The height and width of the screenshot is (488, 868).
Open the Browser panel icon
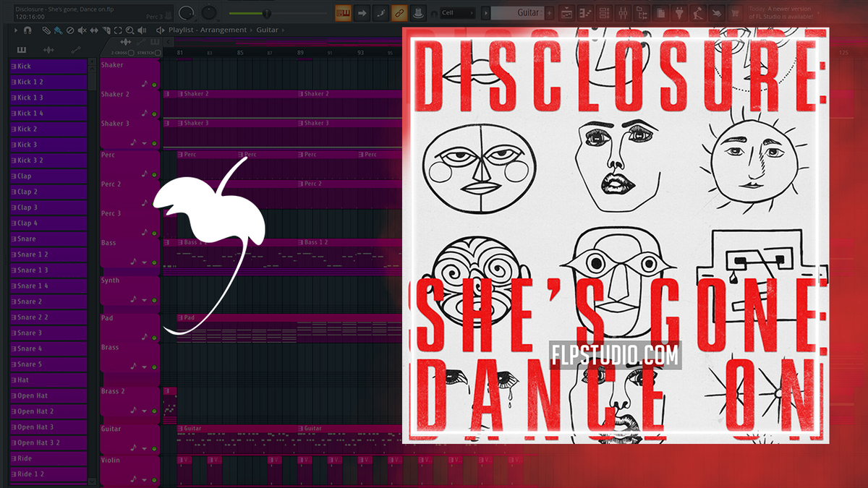(x=643, y=12)
